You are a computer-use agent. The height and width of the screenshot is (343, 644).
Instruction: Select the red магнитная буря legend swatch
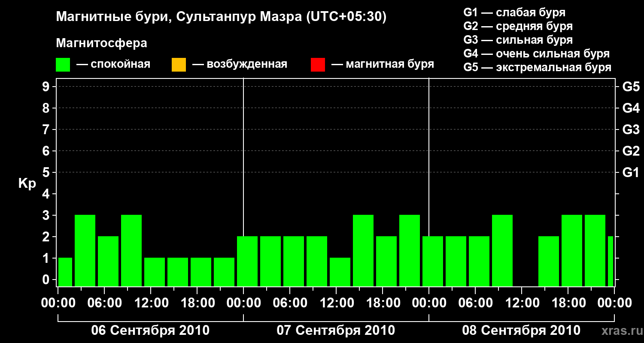pyautogui.click(x=318, y=65)
